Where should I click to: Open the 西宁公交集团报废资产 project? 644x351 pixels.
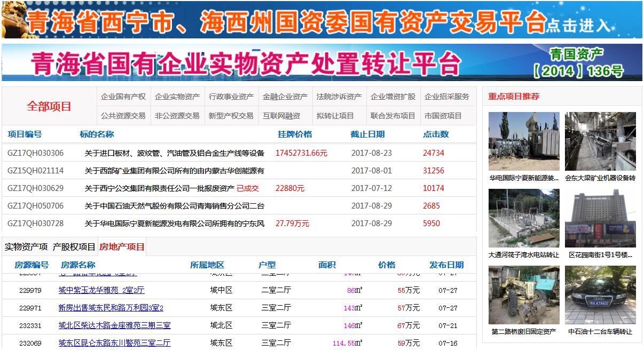[159, 188]
